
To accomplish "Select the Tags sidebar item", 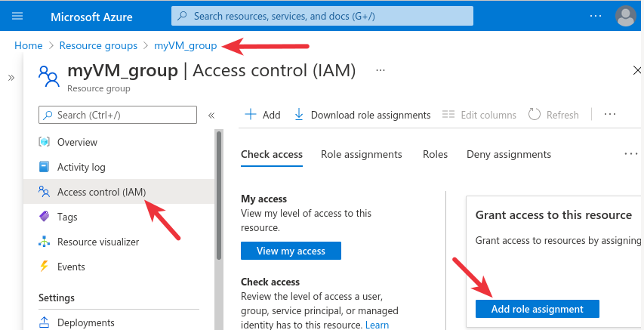I will tap(67, 217).
